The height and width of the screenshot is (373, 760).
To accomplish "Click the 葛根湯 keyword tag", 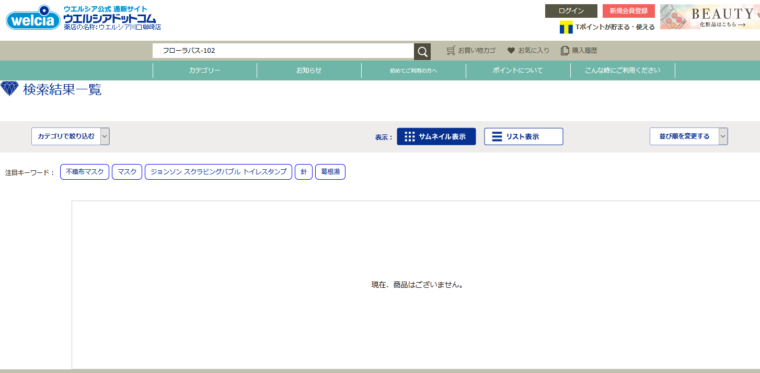I will click(330, 172).
